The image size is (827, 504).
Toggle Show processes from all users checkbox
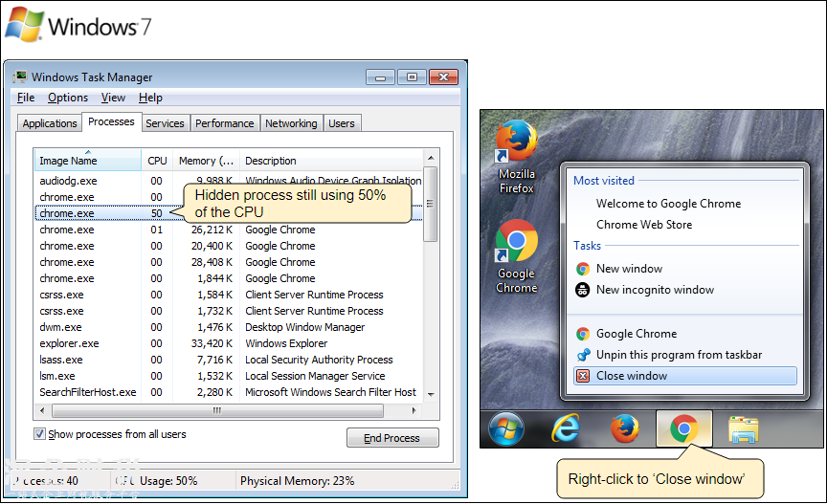point(39,434)
